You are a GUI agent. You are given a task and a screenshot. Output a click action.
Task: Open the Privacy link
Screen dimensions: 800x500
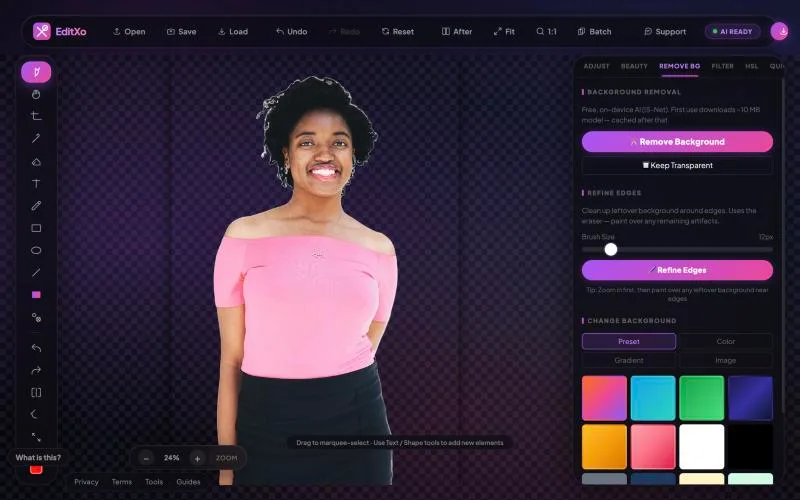point(86,482)
